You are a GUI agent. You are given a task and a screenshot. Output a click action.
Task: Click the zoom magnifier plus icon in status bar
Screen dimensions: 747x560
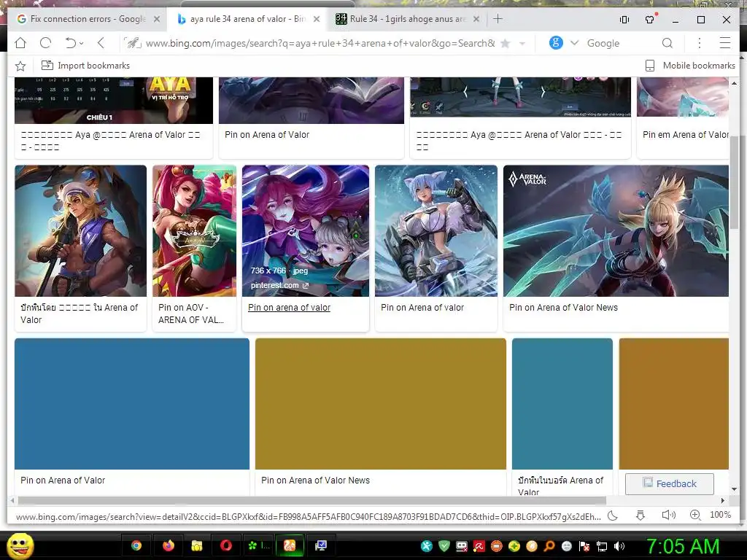tap(695, 516)
